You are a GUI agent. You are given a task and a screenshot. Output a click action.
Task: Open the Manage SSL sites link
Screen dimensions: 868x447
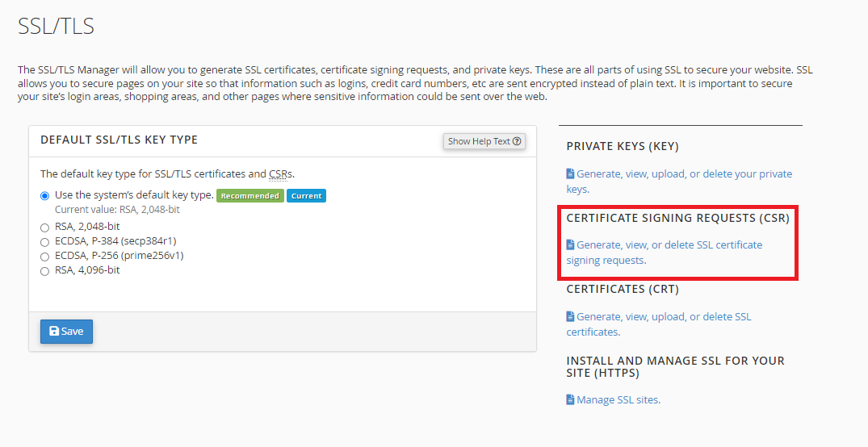(614, 399)
